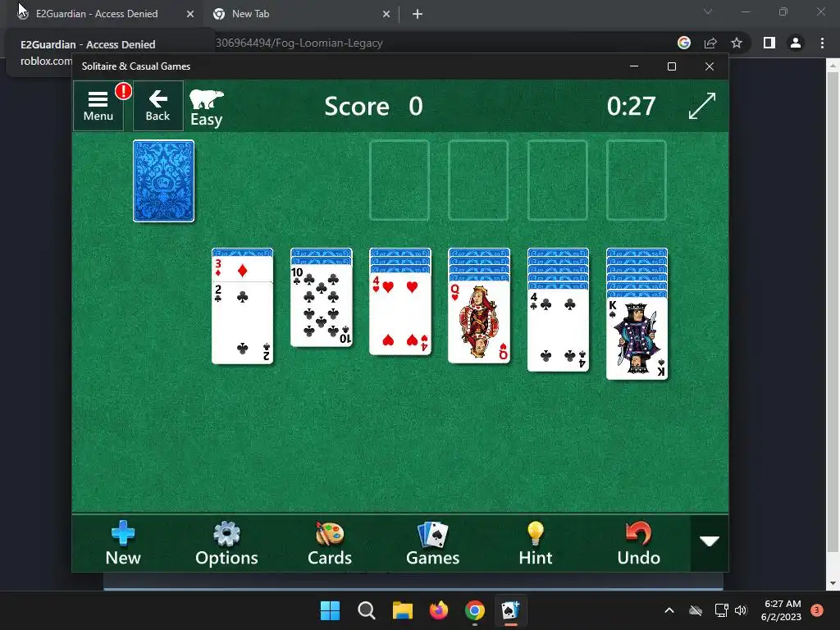Screen dimensions: 840x630
Task: Open the Games selection
Action: click(x=433, y=543)
